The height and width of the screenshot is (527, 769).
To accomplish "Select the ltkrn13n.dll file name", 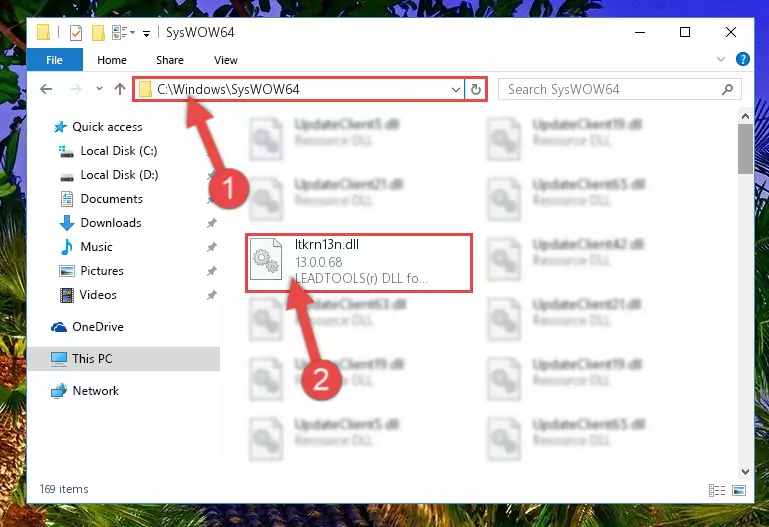I will (x=327, y=245).
